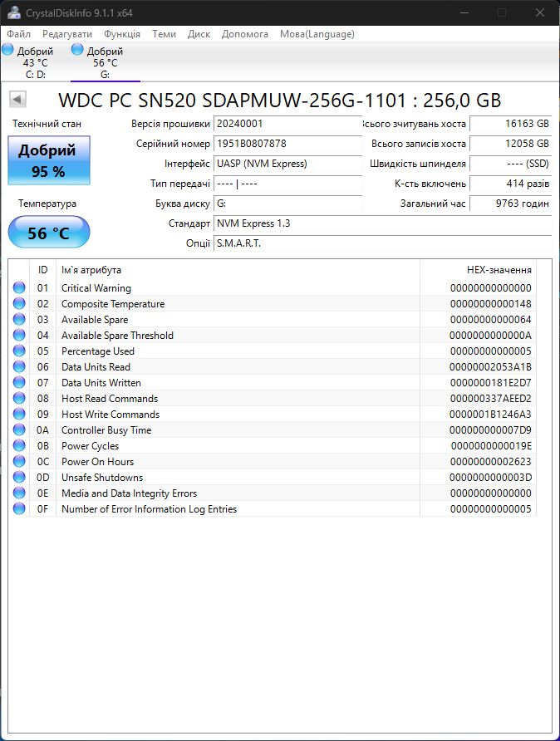
Task: Click hex value 000000000007D9
Action: [x=490, y=430]
